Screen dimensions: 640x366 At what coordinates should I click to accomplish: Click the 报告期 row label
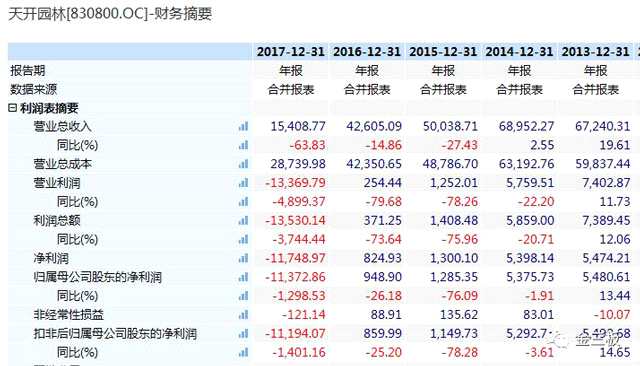[x=28, y=71]
